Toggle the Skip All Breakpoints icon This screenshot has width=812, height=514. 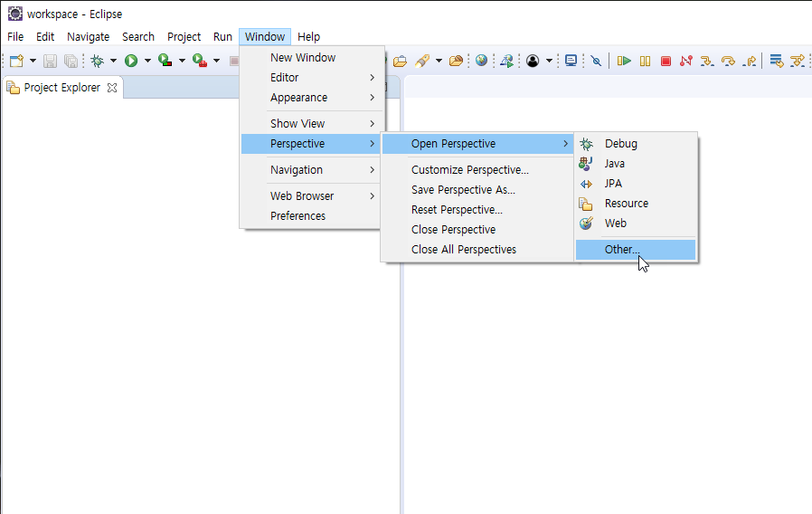[x=597, y=61]
